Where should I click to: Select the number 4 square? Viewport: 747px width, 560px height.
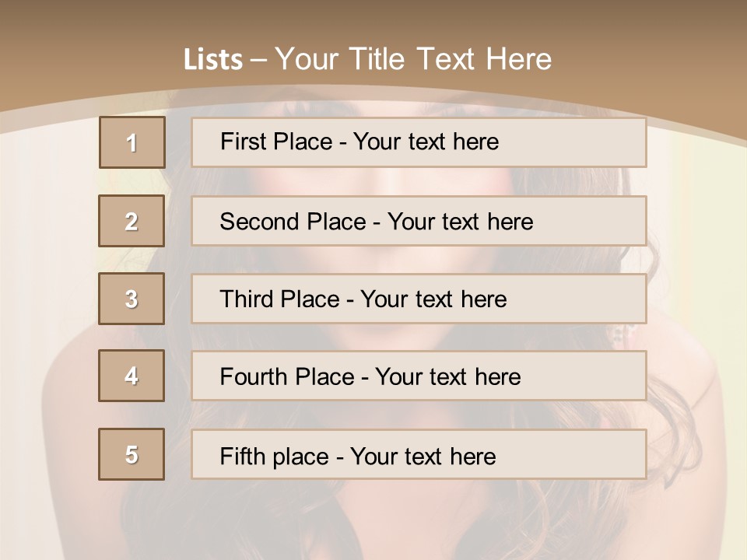coord(132,376)
